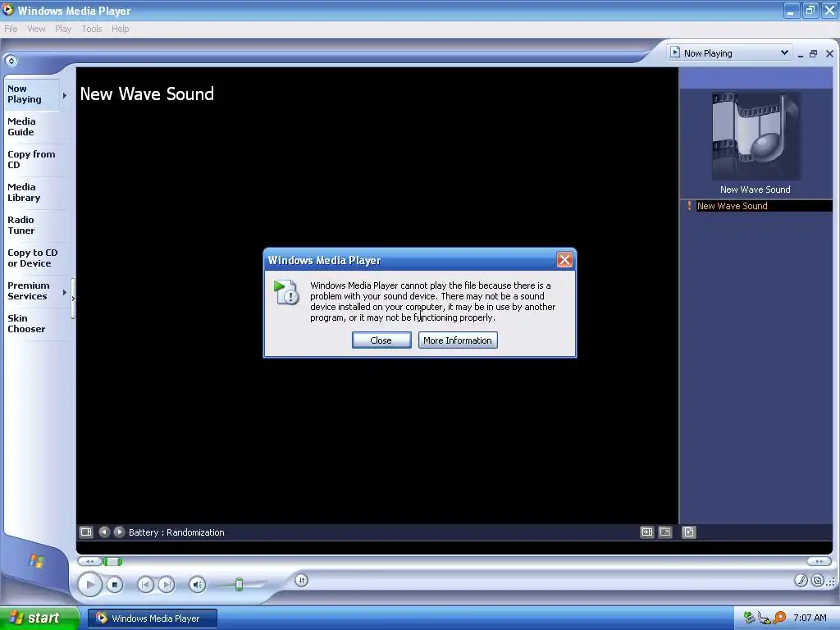Close the error dialog with the red X
Image resolution: width=840 pixels, height=630 pixels.
[x=564, y=260]
